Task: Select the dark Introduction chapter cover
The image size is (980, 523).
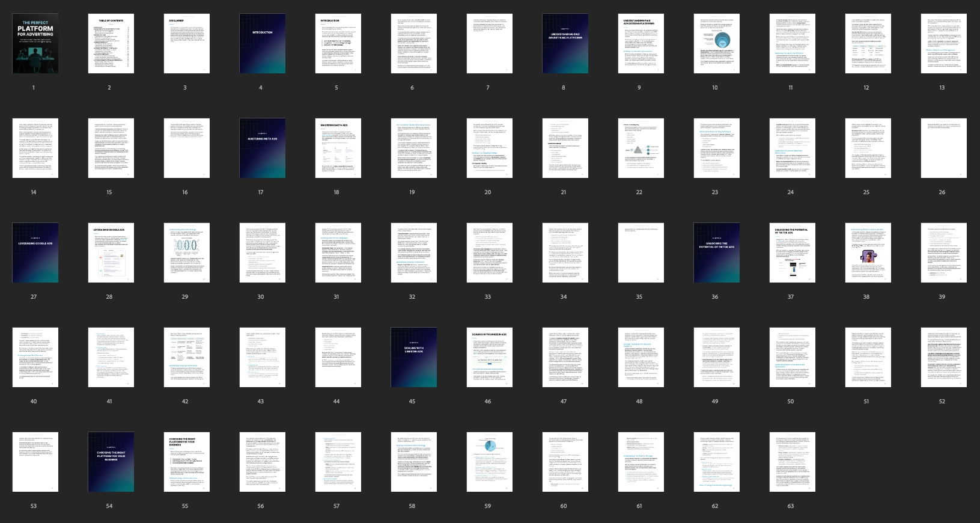Action: coord(263,44)
